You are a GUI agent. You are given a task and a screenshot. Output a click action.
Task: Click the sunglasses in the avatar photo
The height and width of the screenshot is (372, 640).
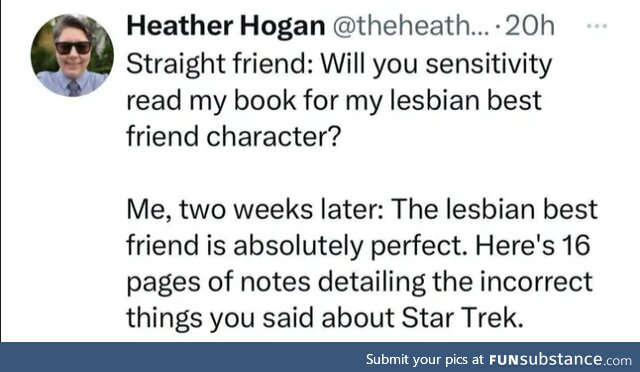73,48
